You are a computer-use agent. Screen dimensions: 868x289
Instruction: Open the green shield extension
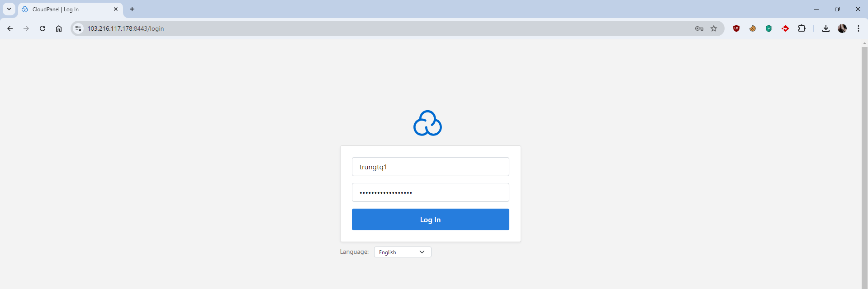click(x=769, y=28)
